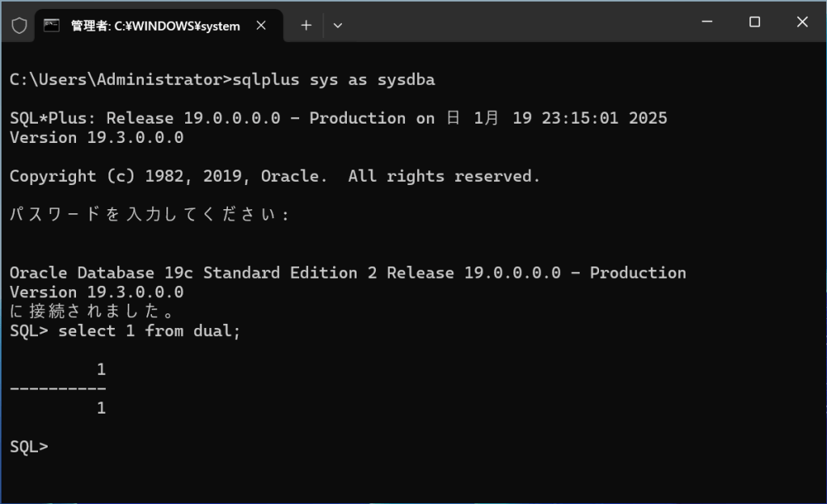Click the Oracle Database 19c Standard Edition line
Screen dimensions: 827x504
pyautogui.click(x=348, y=273)
